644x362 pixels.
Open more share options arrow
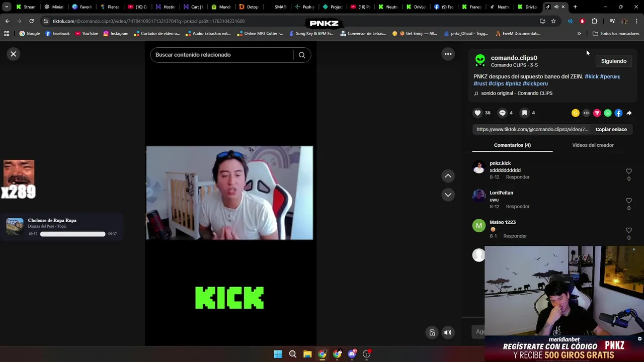pyautogui.click(x=629, y=113)
